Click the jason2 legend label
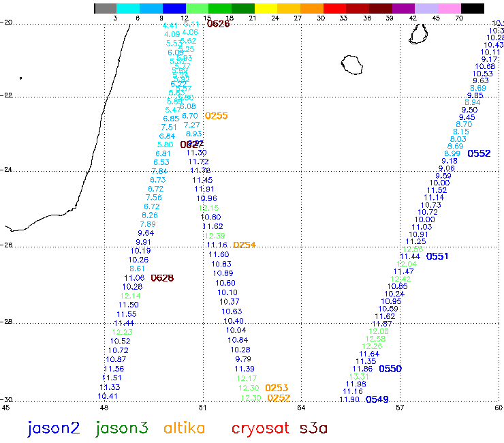Image resolution: width=504 pixels, height=443 pixels. (x=53, y=429)
